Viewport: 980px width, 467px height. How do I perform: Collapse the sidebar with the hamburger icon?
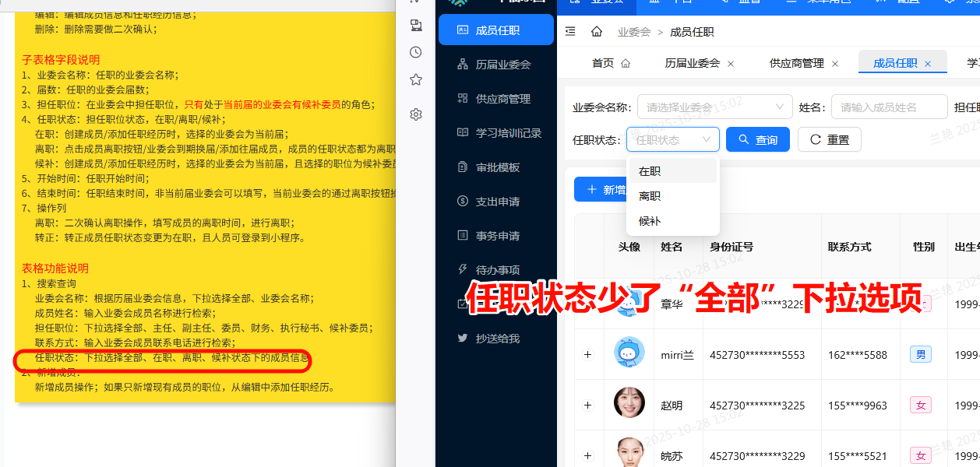(570, 31)
